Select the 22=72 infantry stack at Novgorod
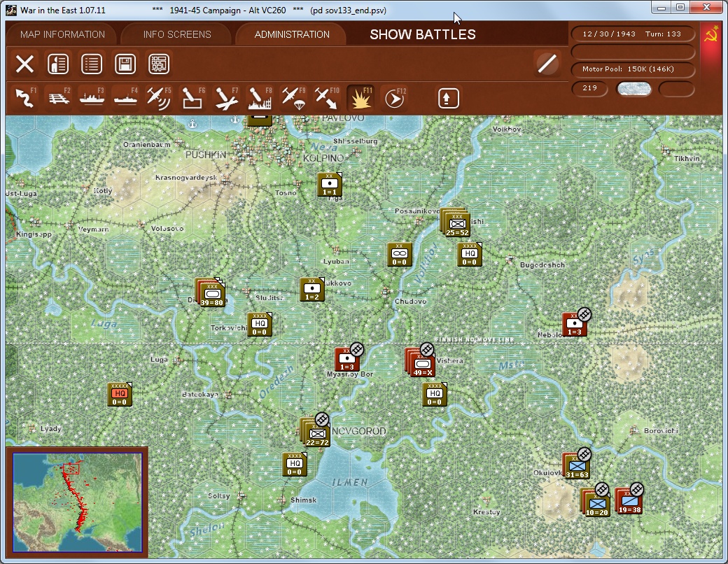The height and width of the screenshot is (564, 728). tap(316, 433)
